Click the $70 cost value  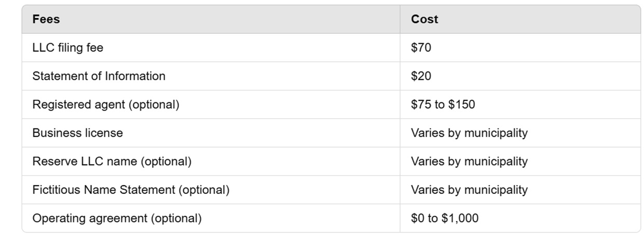[421, 48]
